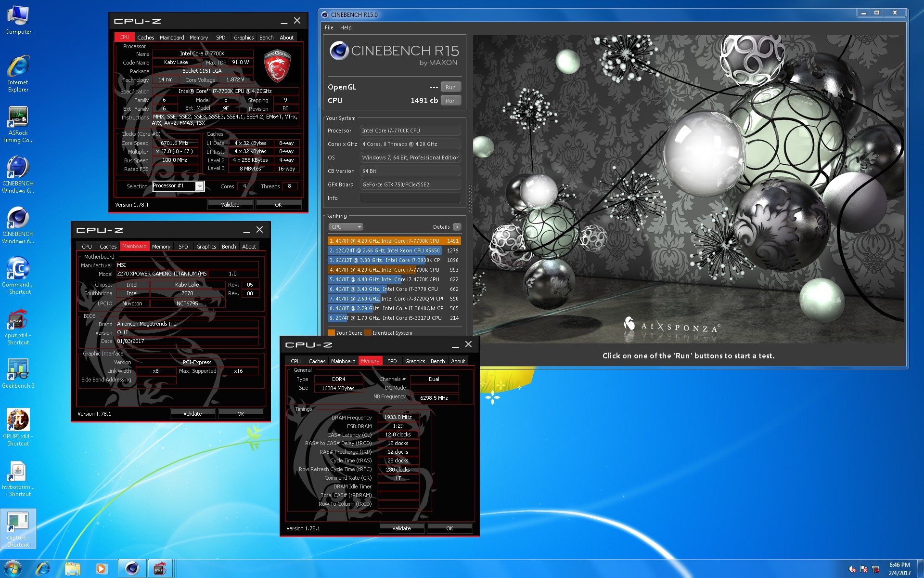Open capture Shortcut desktop icon
This screenshot has width=924, height=578.
18,529
